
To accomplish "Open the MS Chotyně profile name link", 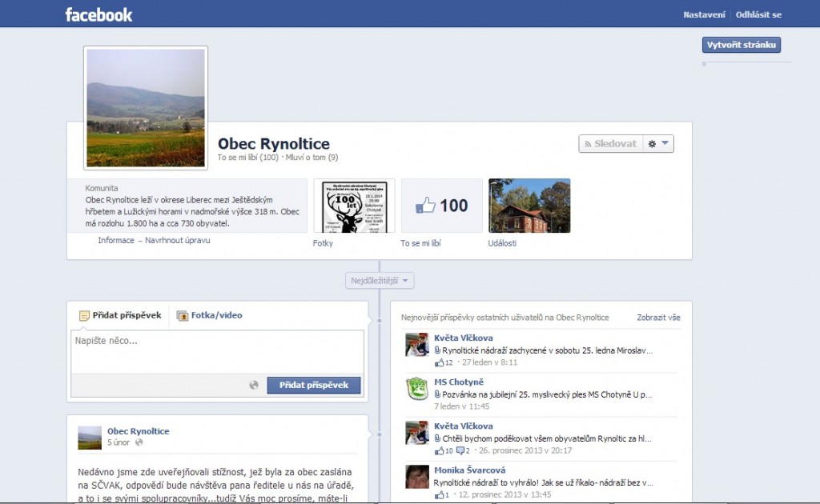I will click(x=459, y=382).
